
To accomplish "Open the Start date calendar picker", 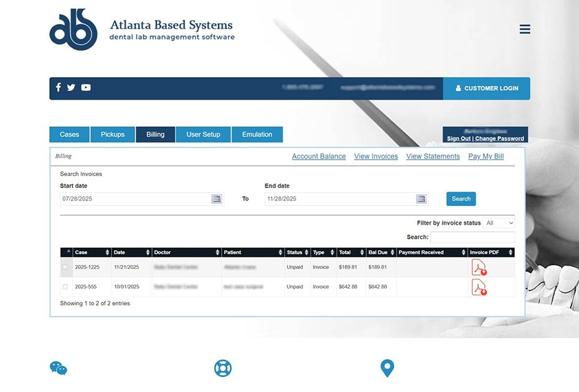I will click(217, 199).
